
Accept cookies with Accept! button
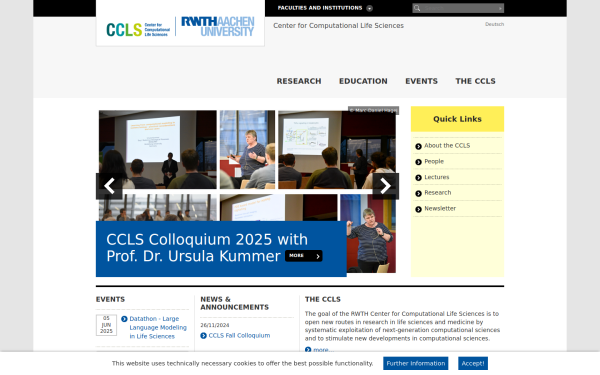[x=473, y=364]
